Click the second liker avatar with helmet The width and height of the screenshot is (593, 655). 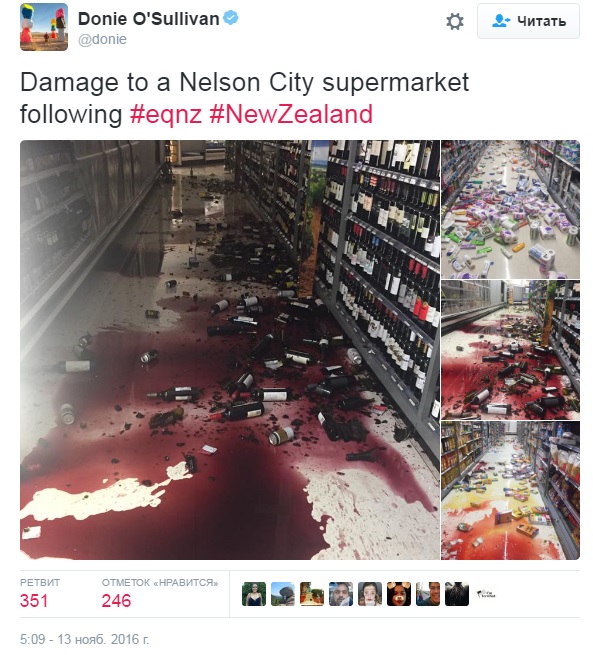tap(283, 594)
